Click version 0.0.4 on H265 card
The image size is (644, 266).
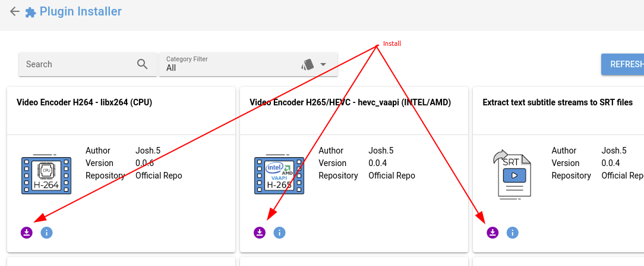pyautogui.click(x=377, y=163)
